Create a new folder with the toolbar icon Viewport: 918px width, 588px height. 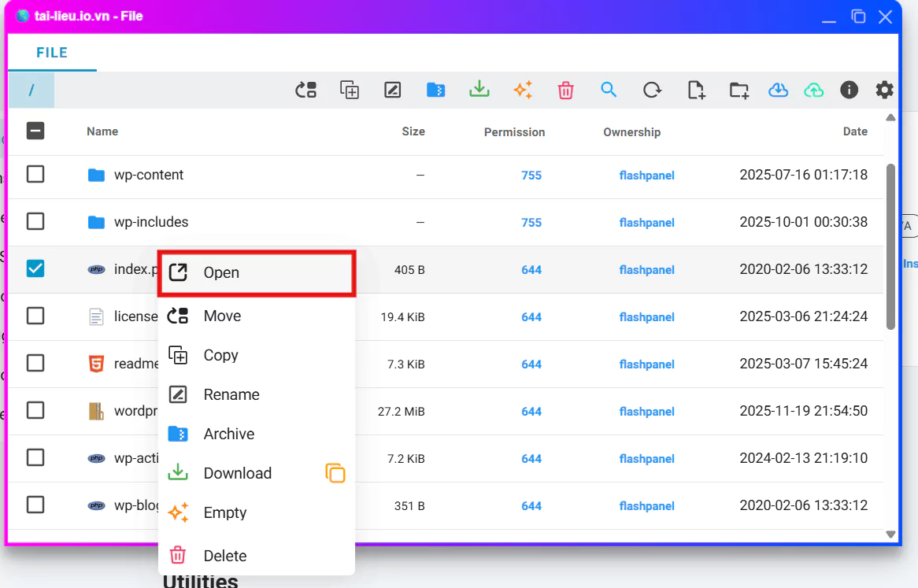click(x=738, y=90)
